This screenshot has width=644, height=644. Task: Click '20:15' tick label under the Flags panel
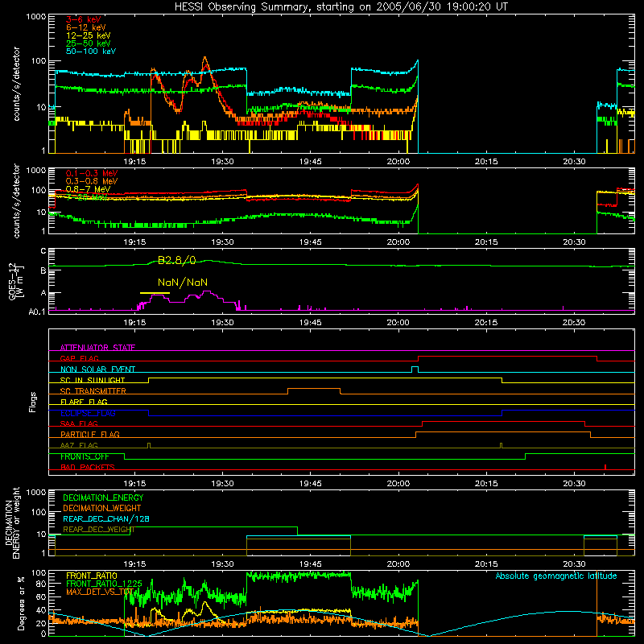click(x=486, y=484)
